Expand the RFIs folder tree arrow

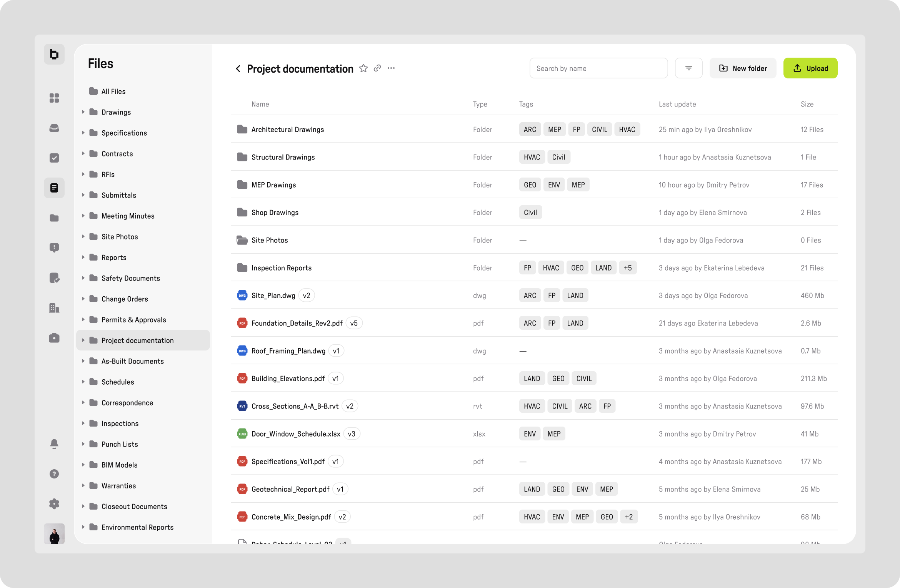pyautogui.click(x=83, y=174)
